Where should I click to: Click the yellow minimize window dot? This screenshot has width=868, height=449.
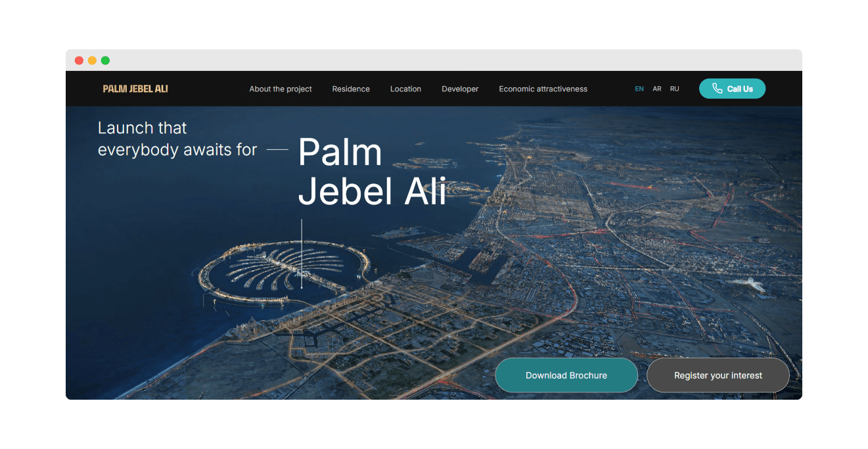tap(92, 60)
